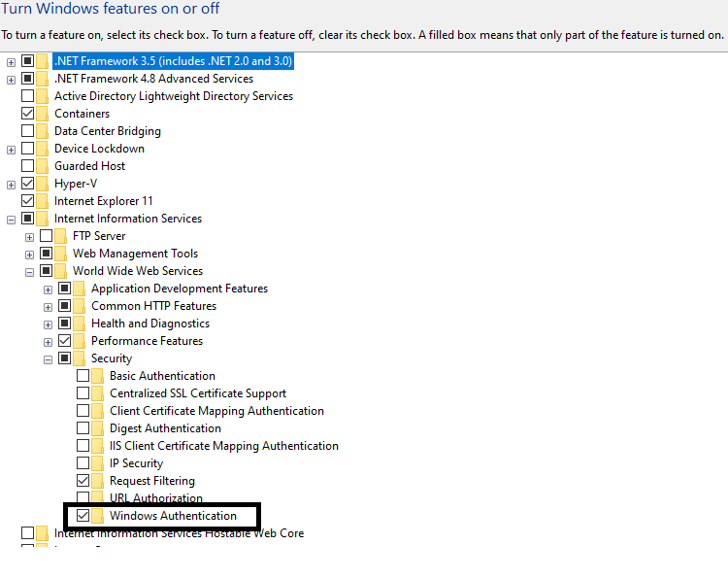The height and width of the screenshot is (579, 728).
Task: Expand the Common HTTP Features node
Action: click(48, 307)
